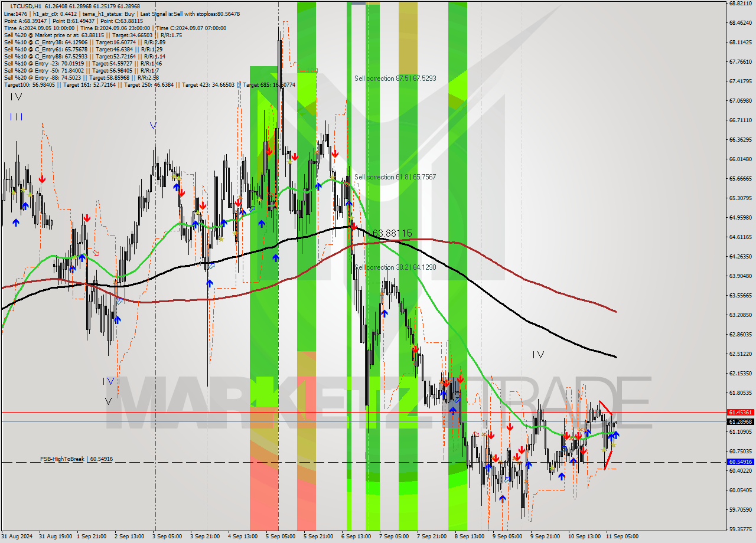Image resolution: width=756 pixels, height=543 pixels.
Task: Select the 'Sell %10 @ C_Entry38: 64.12906' line
Action: (x=84, y=42)
